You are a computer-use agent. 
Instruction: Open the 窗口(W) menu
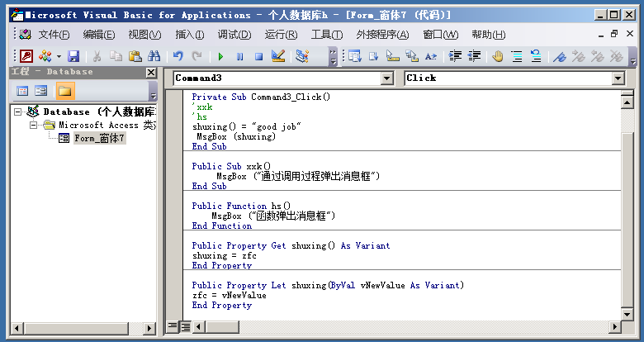tap(440, 35)
